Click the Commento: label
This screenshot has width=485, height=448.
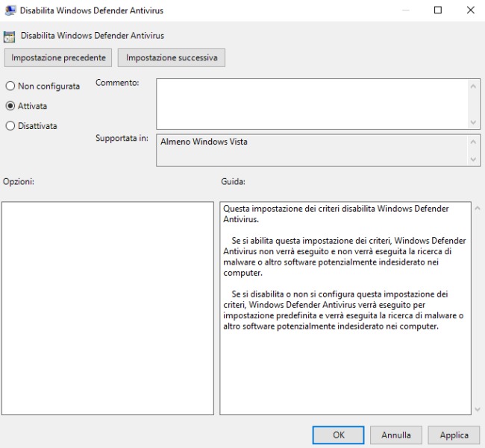tap(117, 83)
